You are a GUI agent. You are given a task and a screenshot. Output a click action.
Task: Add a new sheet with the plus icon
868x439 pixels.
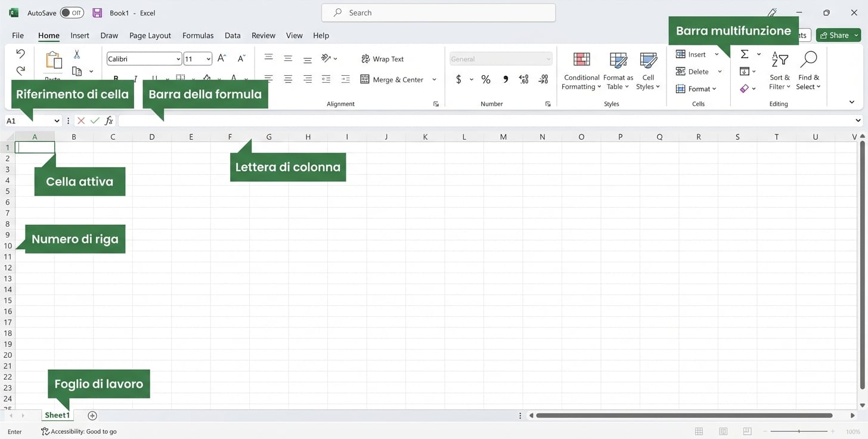[x=92, y=415]
